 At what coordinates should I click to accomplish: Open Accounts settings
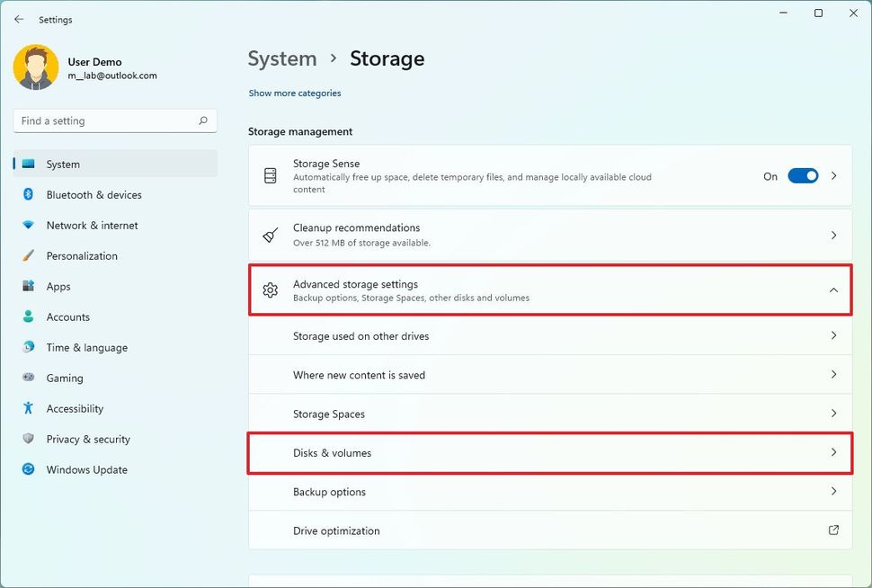(67, 316)
